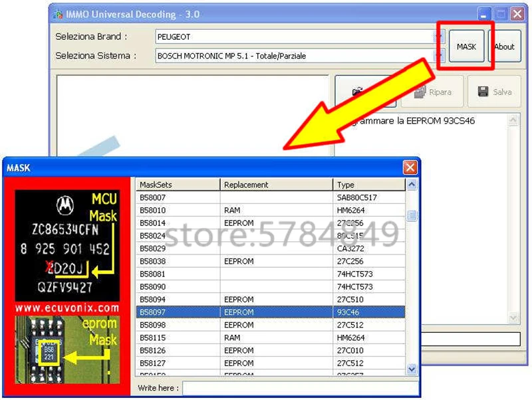Screen dimensions: 532x400
Task: Select the B58115 mask row
Action: coord(271,338)
